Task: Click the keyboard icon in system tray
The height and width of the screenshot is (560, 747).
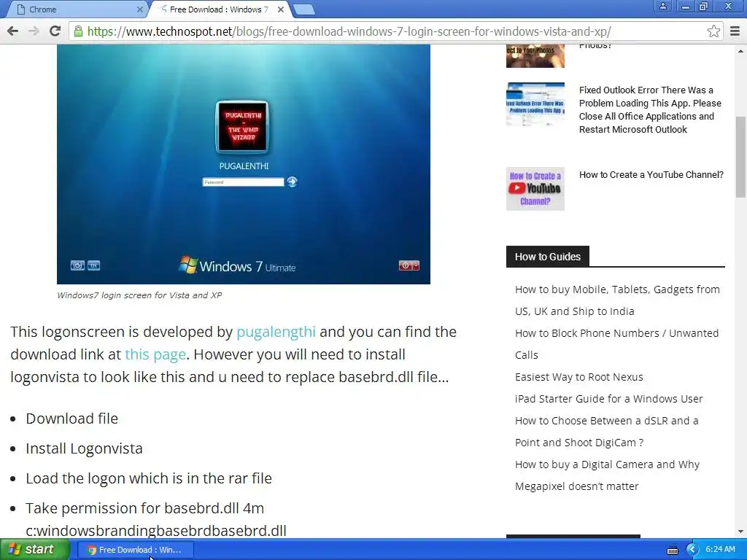Action: click(673, 550)
